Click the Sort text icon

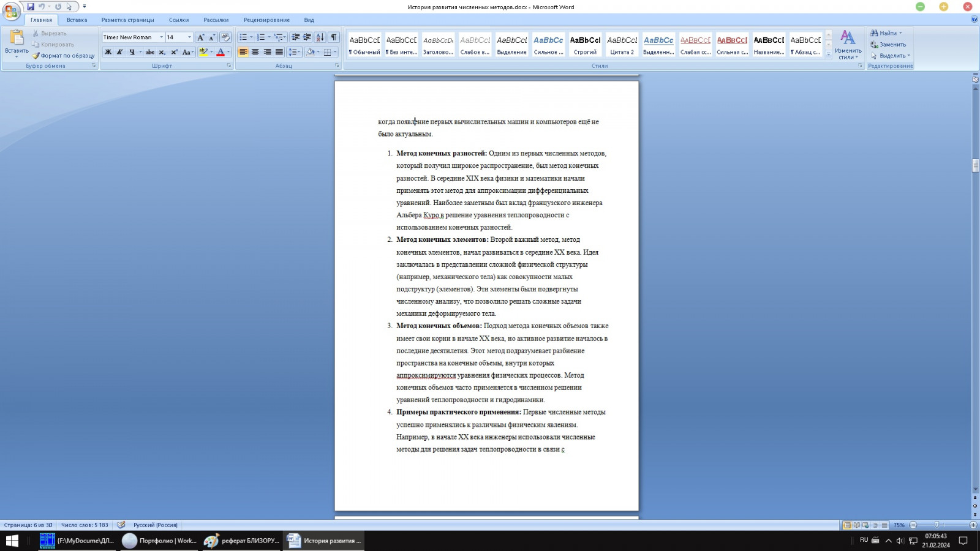tap(320, 37)
